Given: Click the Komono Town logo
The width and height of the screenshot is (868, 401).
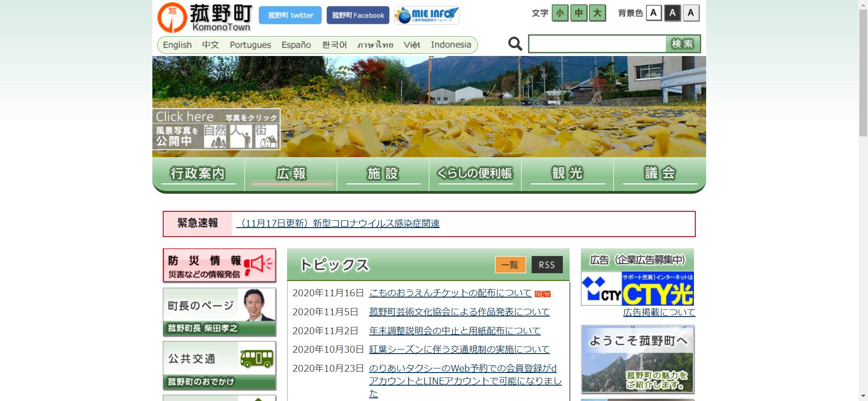Looking at the screenshot, I should coord(204,18).
